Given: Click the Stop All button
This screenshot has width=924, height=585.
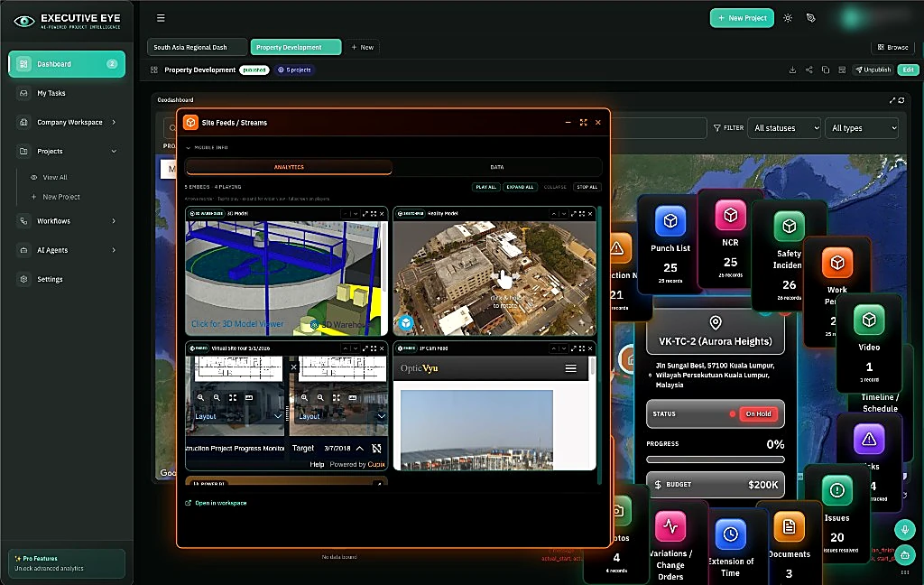Looking at the screenshot, I should click(x=587, y=187).
